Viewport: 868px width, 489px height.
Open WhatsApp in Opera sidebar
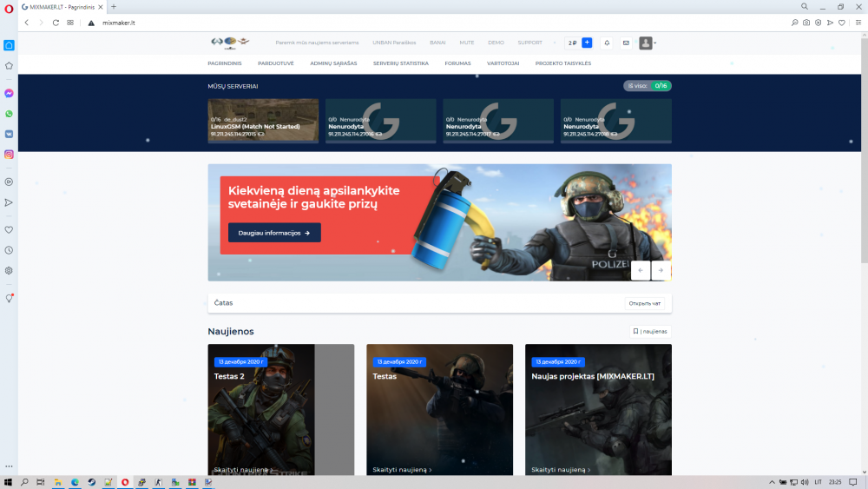pyautogui.click(x=9, y=114)
